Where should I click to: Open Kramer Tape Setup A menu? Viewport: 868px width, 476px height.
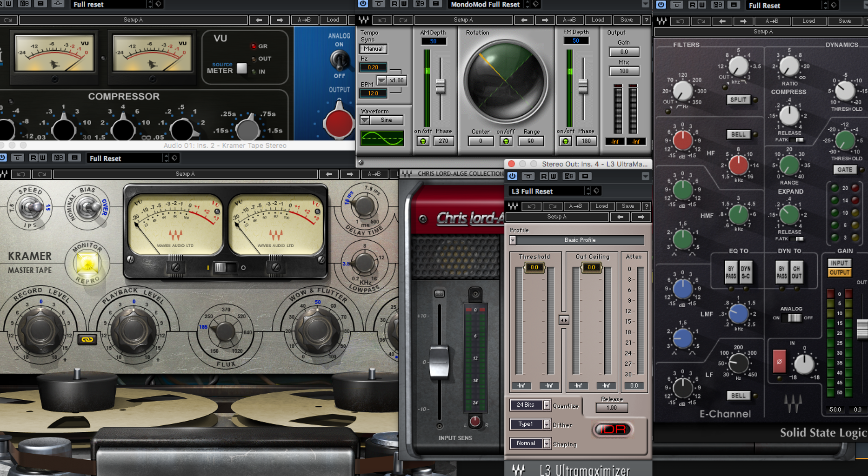(x=185, y=174)
